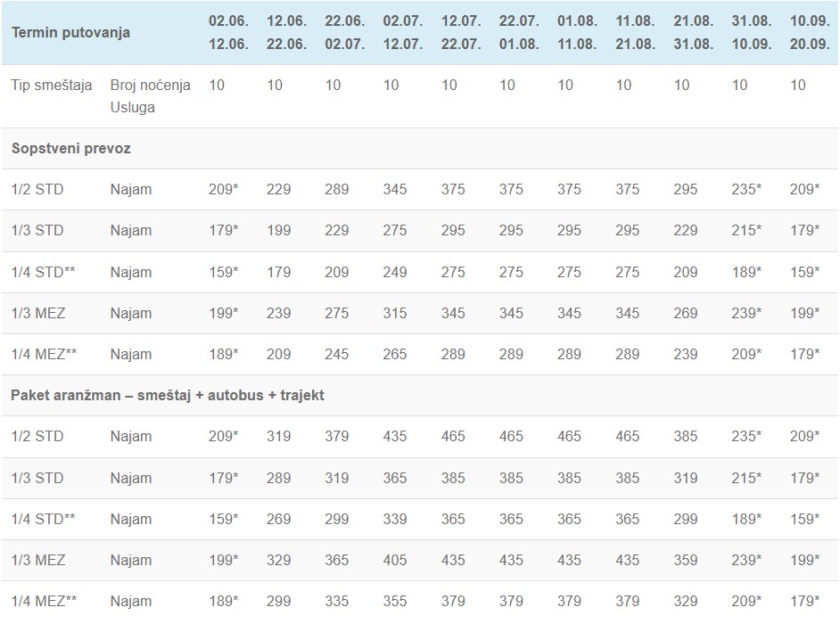
Task: Select the 405 price cell
Action: [394, 560]
